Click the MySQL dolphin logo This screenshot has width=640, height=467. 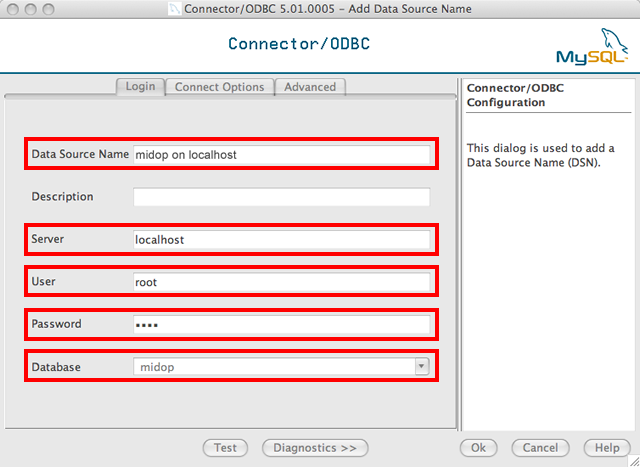tap(592, 47)
